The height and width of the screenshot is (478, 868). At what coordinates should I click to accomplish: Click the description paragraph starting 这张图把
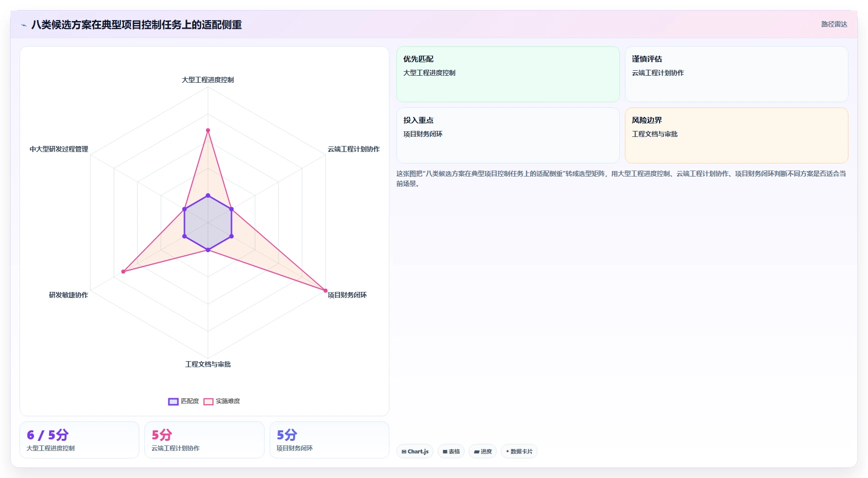pos(621,179)
